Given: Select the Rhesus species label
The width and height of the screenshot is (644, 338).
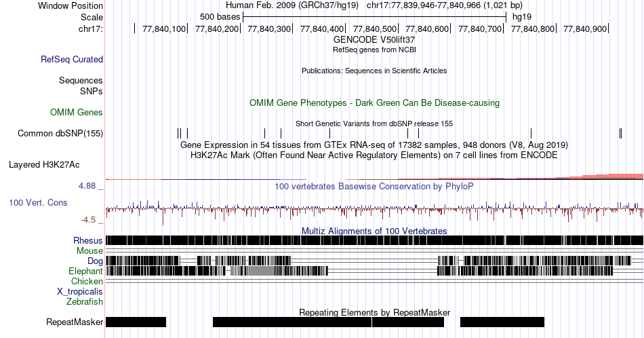Looking at the screenshot, I should coord(88,240).
